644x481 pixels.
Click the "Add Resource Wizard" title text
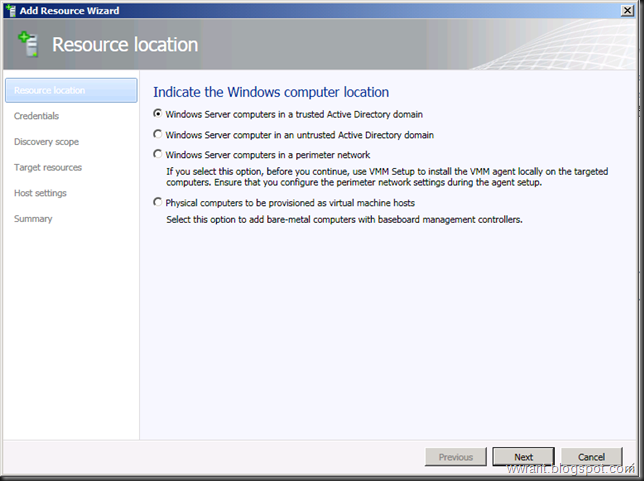70,10
